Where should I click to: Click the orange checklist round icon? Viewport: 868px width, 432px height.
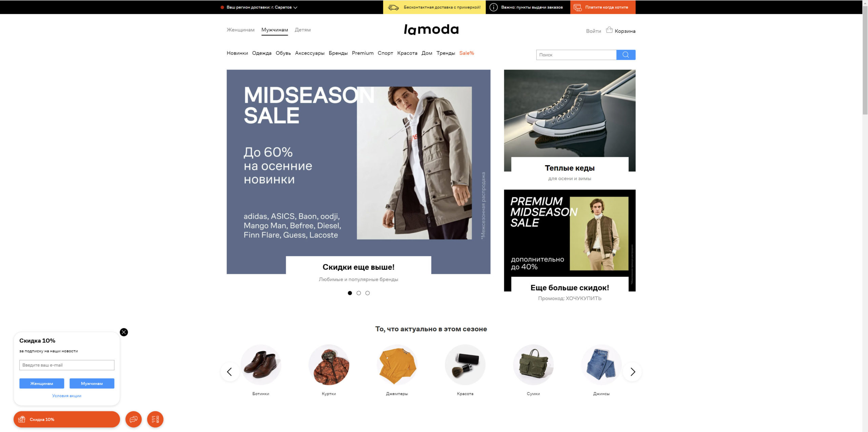(x=155, y=419)
